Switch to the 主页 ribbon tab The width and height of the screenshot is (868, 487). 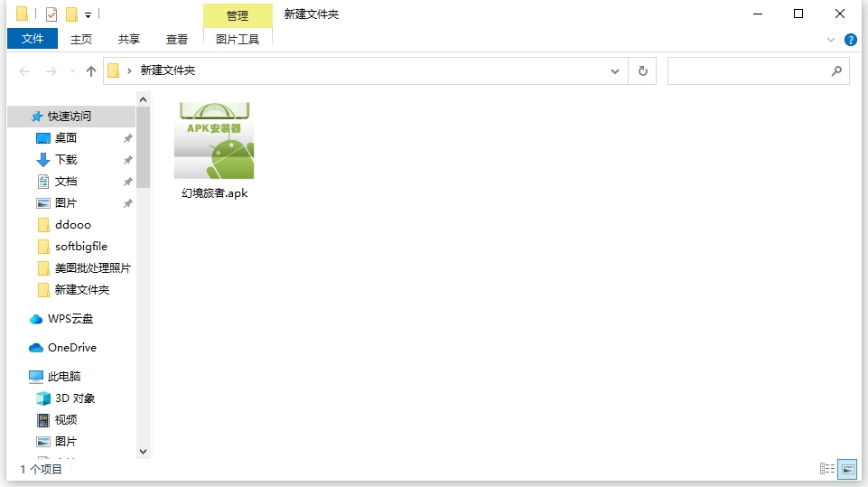pos(80,40)
